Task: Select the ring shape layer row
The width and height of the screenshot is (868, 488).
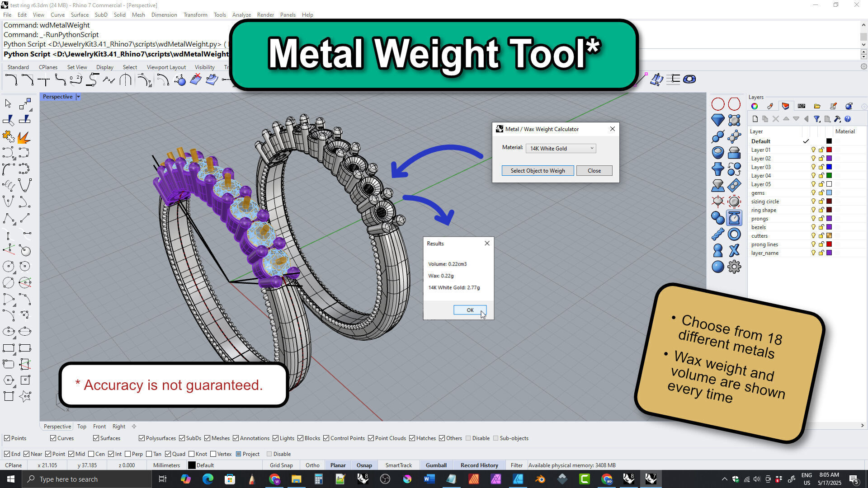Action: tap(807, 210)
